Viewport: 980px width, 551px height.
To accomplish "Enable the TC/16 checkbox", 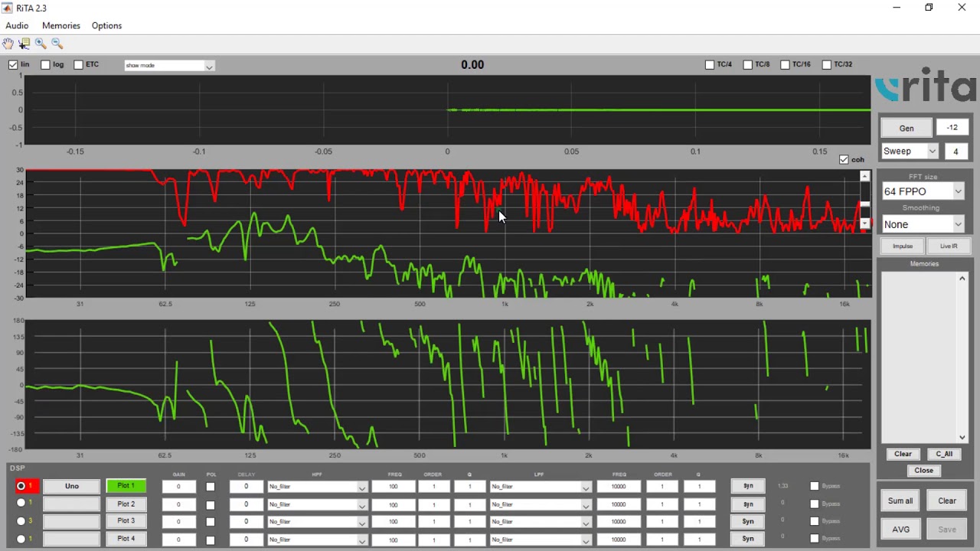I will [785, 64].
